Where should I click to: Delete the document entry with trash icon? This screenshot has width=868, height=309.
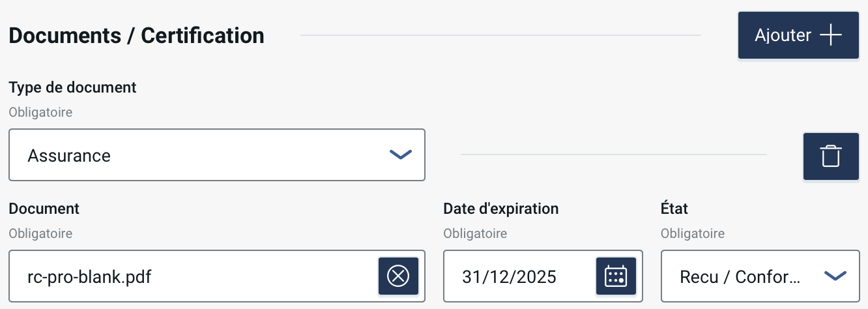coord(831,156)
